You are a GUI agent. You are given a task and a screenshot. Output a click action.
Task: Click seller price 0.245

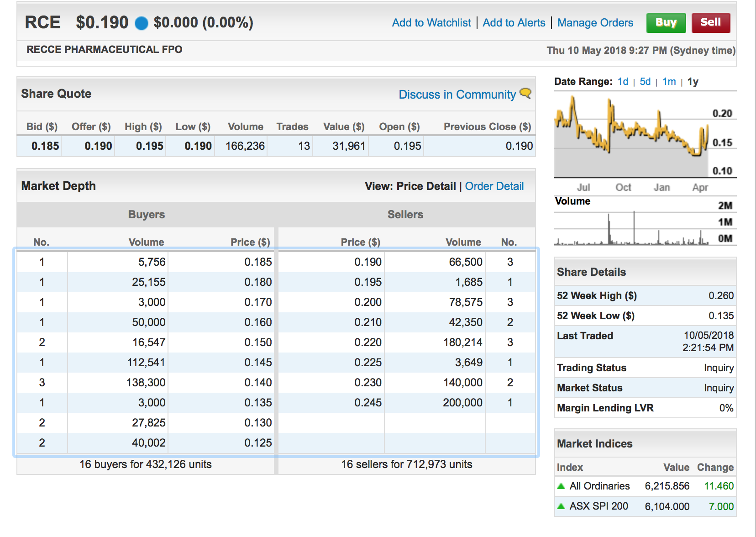(368, 403)
